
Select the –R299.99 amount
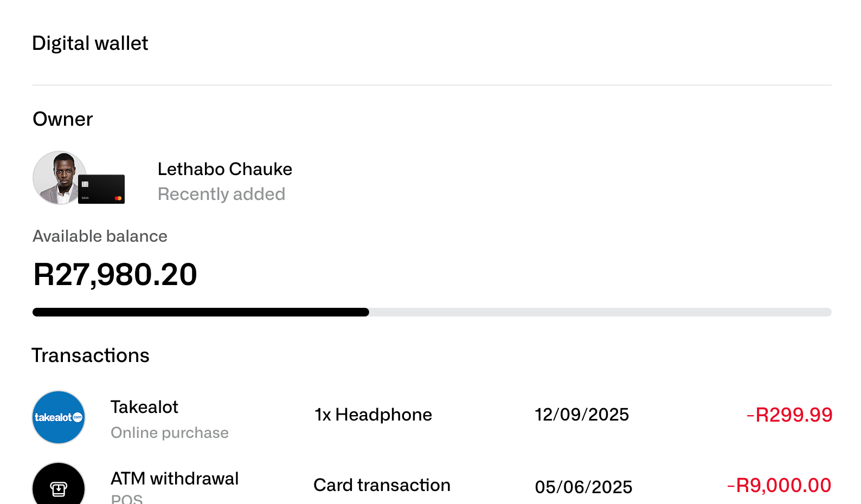pyautogui.click(x=790, y=415)
